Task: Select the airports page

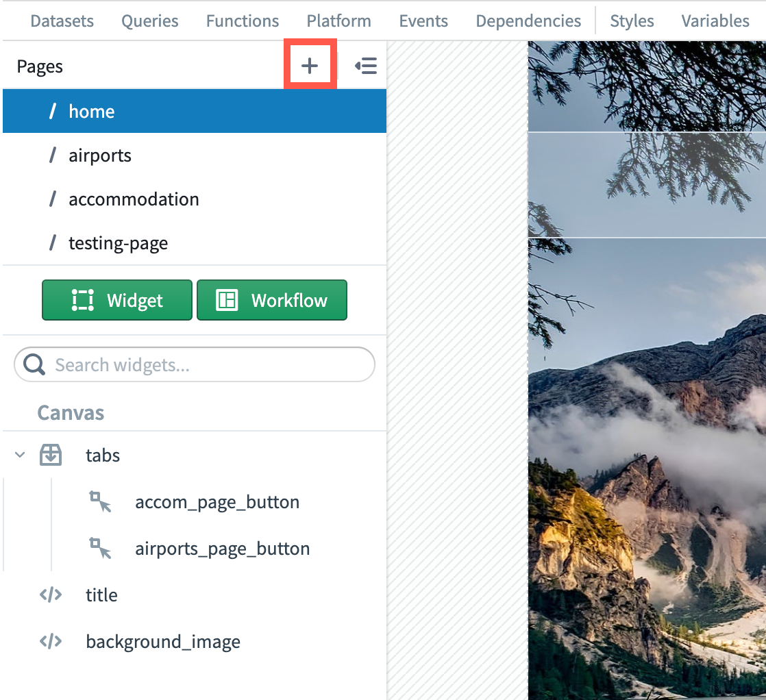Action: (195, 155)
